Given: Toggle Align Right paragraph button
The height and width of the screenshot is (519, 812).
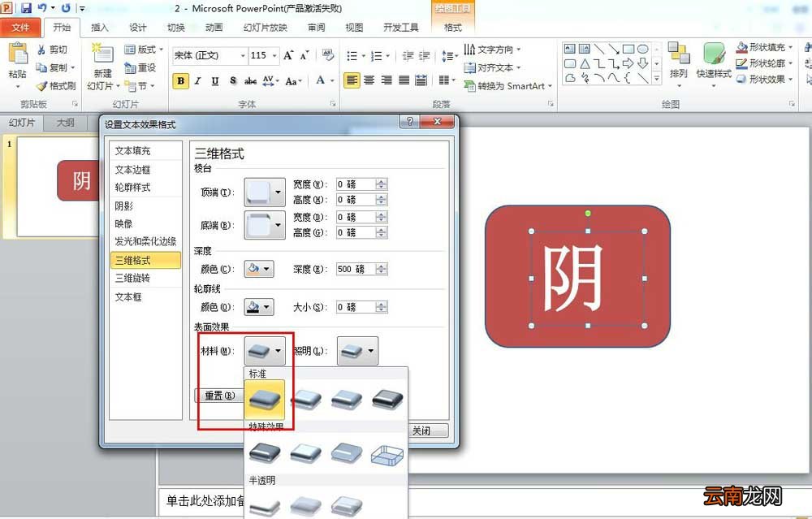Looking at the screenshot, I should pyautogui.click(x=387, y=80).
